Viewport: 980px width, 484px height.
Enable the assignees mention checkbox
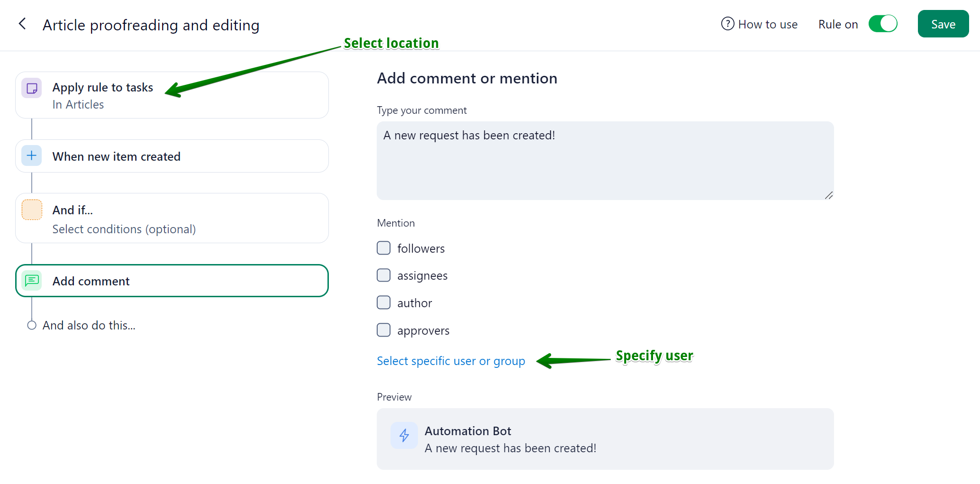click(383, 275)
